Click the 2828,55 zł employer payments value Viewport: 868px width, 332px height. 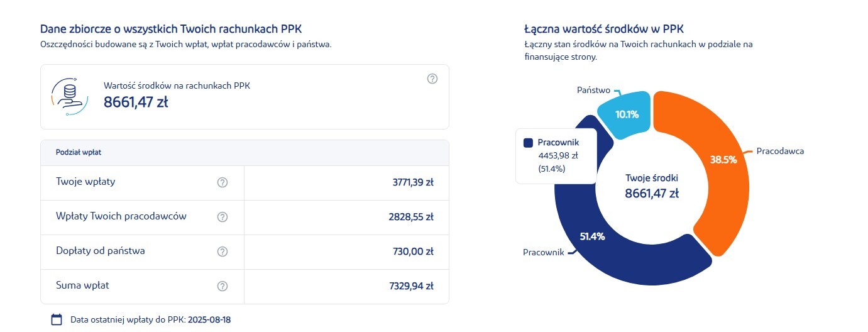click(x=411, y=217)
